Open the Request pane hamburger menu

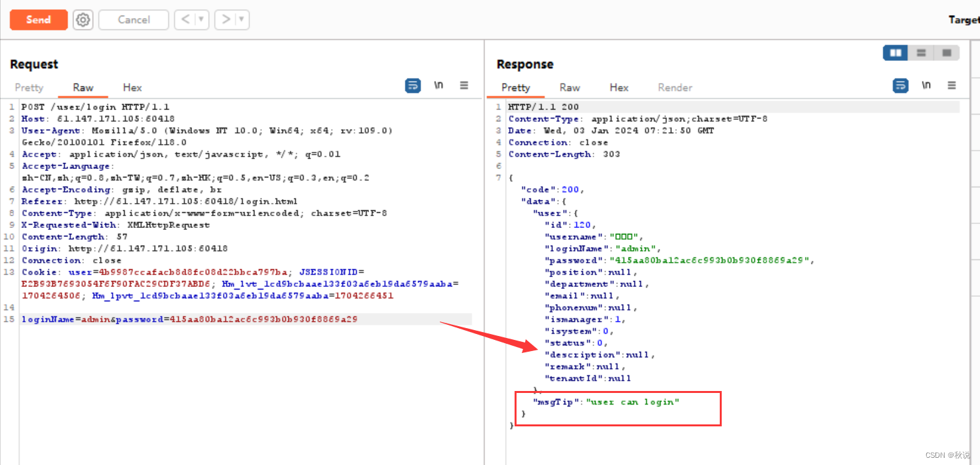(464, 85)
